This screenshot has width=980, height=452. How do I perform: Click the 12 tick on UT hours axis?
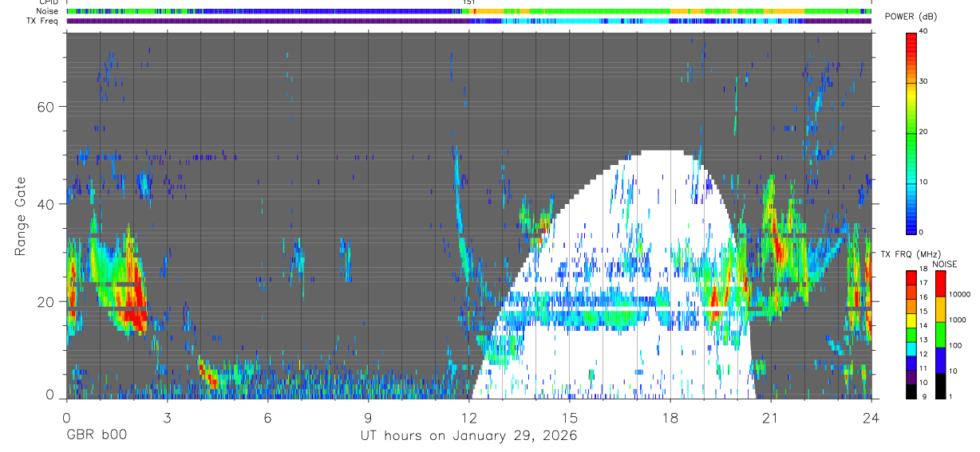pos(468,417)
